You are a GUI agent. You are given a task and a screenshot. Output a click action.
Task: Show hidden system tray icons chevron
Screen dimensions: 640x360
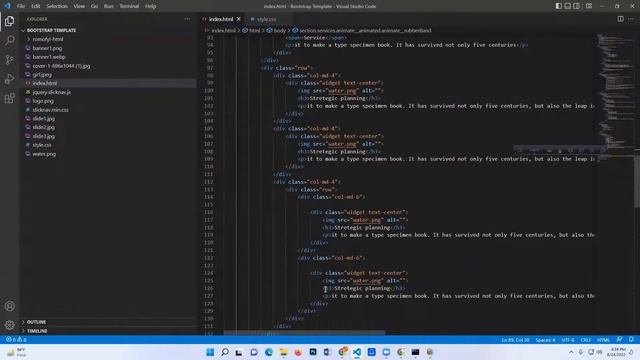tap(571, 352)
